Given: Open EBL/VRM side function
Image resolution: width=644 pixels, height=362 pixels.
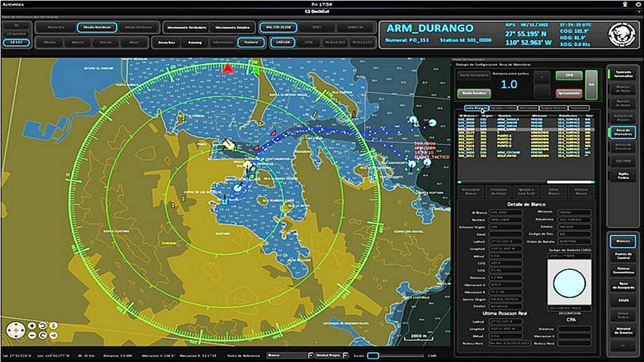Looking at the screenshot, I should point(623,161).
